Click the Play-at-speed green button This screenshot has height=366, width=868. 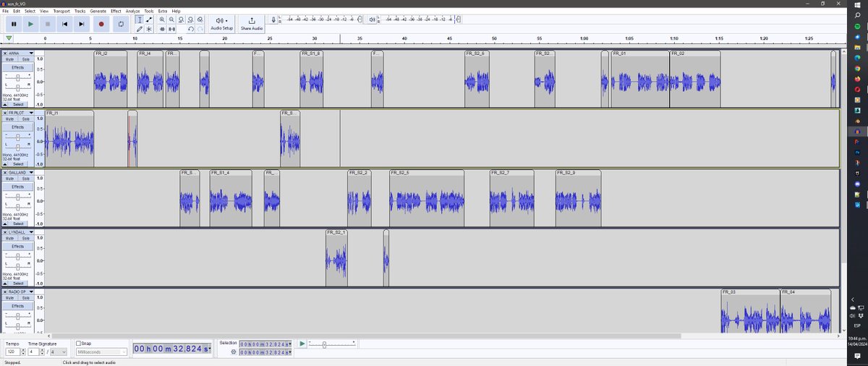[x=302, y=344]
